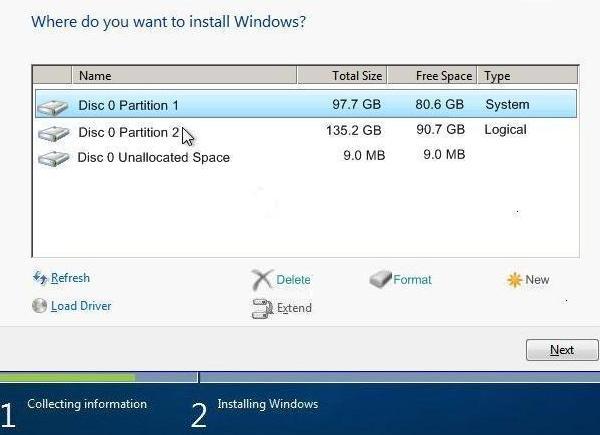The height and width of the screenshot is (435, 600).
Task: Click the 90.7 GB free space value
Action: [440, 129]
